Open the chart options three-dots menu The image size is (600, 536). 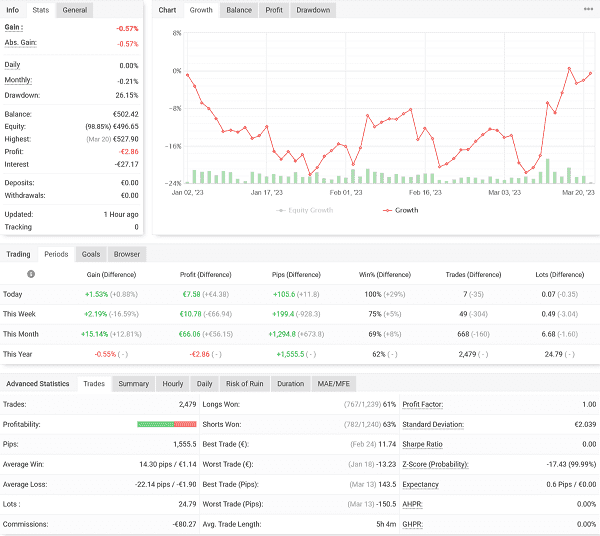(x=588, y=9)
